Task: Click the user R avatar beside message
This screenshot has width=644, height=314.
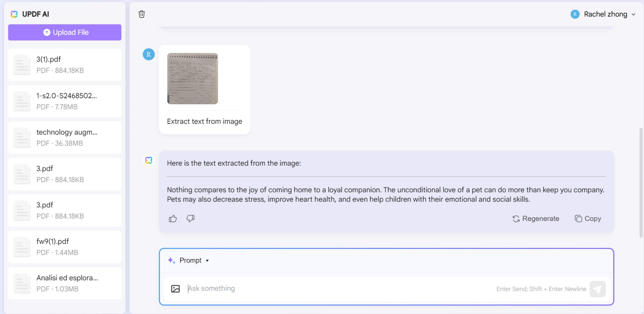Action: coord(149,54)
